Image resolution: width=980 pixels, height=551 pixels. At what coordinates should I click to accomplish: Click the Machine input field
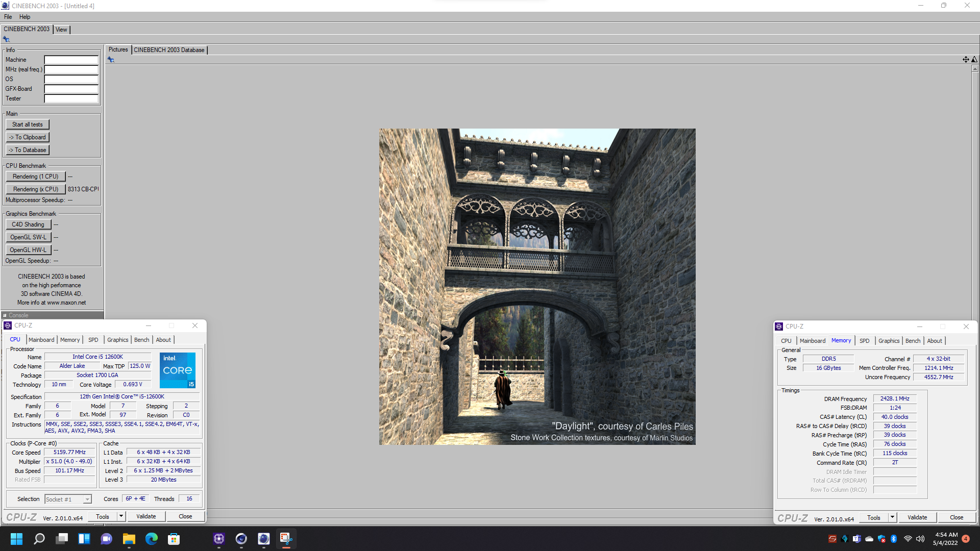point(71,60)
